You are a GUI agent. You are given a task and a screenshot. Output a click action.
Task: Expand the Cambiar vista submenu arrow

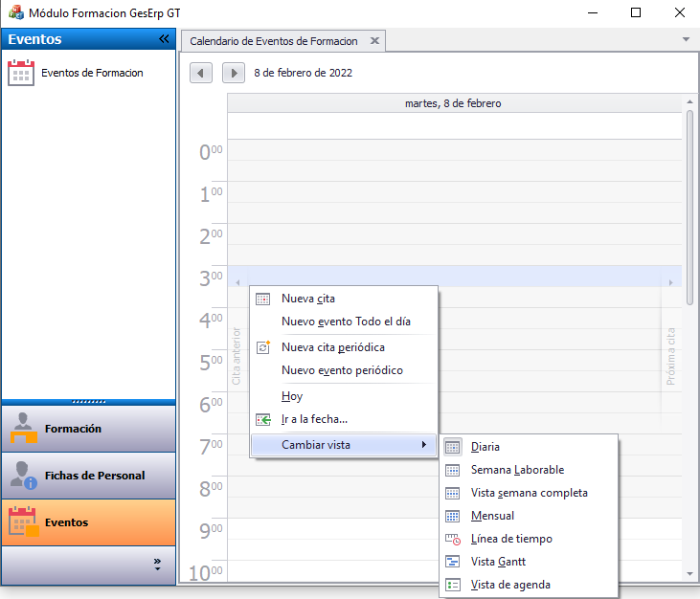point(423,445)
